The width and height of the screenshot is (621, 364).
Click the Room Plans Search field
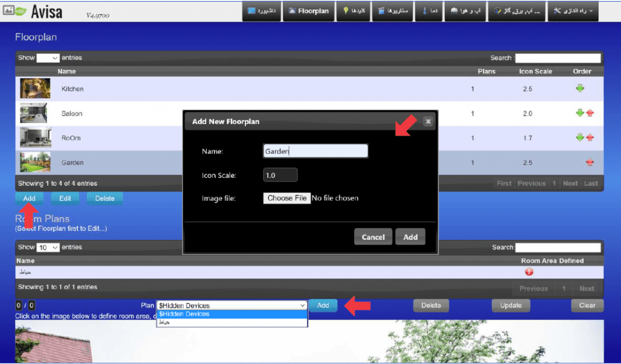pos(558,248)
